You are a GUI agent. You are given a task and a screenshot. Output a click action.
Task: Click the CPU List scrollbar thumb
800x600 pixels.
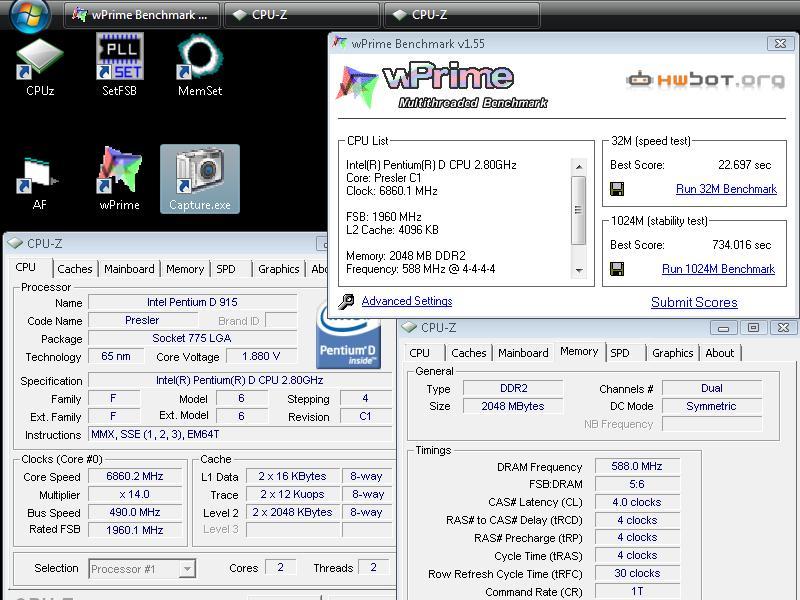coord(578,210)
